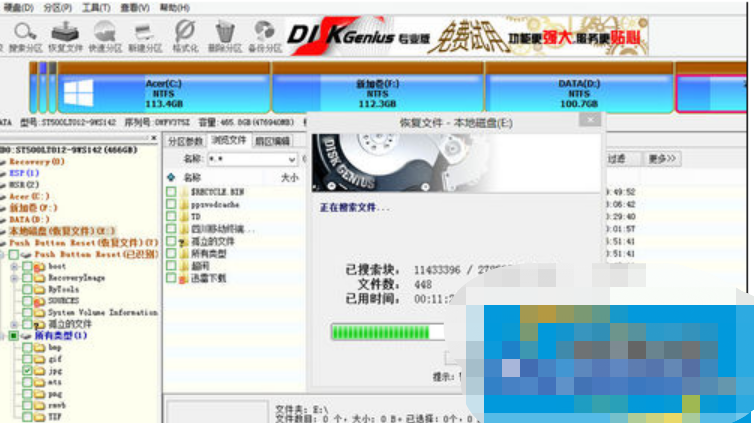
Task: Collapse the Push Button Reset(已识别) node
Action: [x=2, y=255]
